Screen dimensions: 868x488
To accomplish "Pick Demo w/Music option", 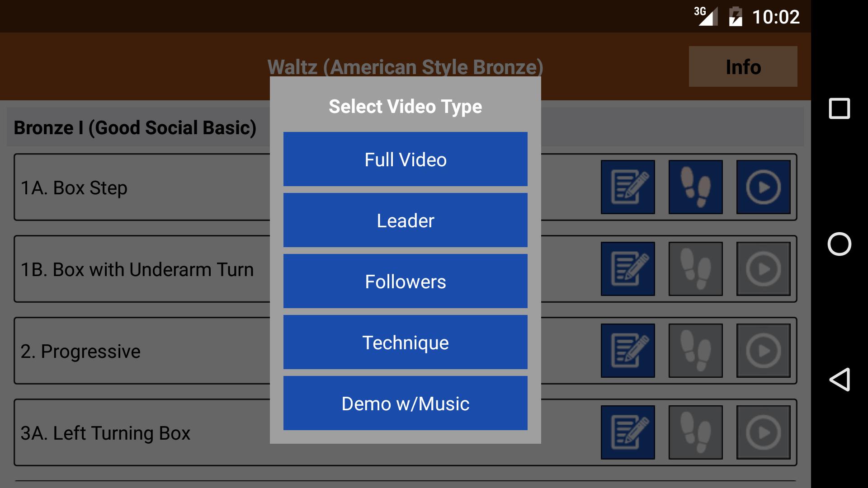I will point(405,403).
